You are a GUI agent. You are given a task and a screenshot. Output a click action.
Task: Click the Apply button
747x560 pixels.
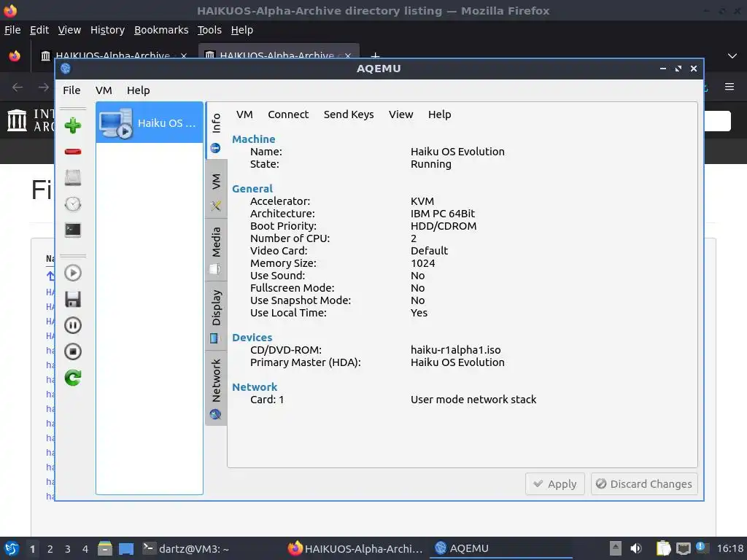(555, 484)
